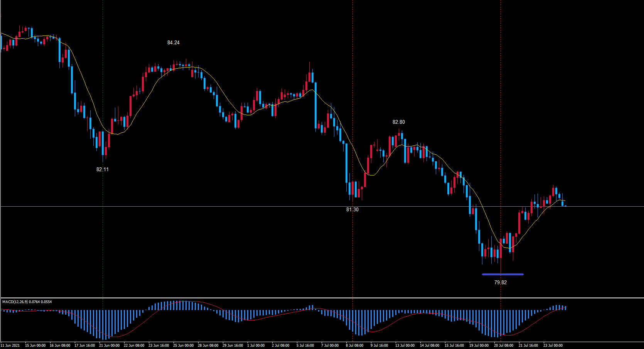This screenshot has height=349, width=644.
Task: Click the 20 Jul 08:00 time label
Action: coord(503,346)
